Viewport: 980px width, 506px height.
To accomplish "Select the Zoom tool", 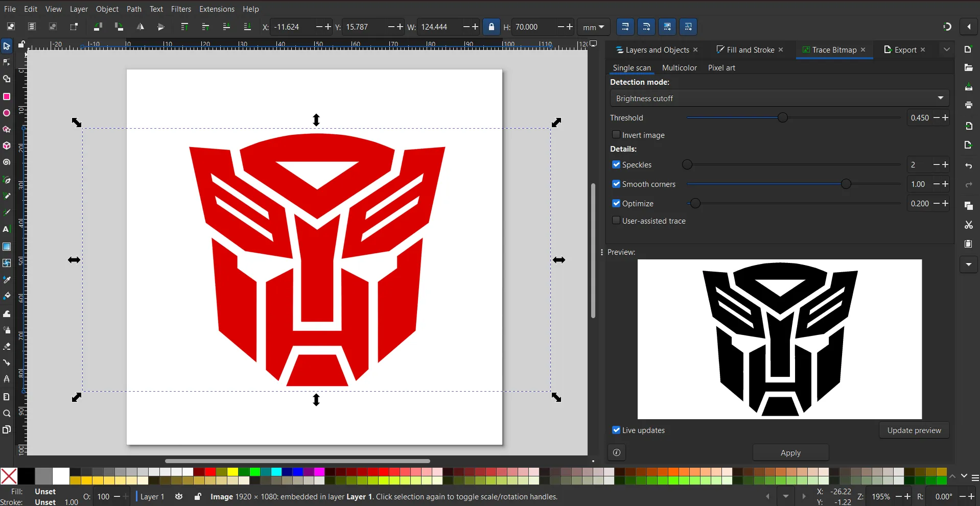I will (x=7, y=414).
